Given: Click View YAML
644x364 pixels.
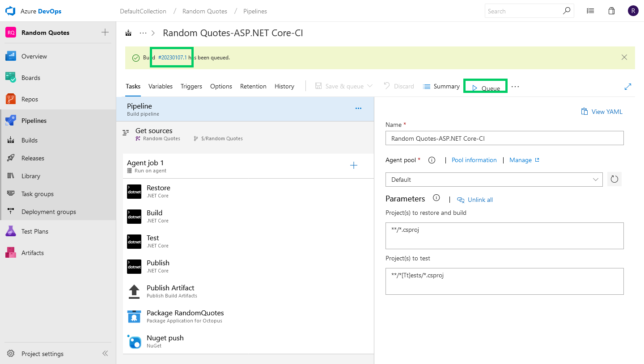Looking at the screenshot, I should point(602,112).
